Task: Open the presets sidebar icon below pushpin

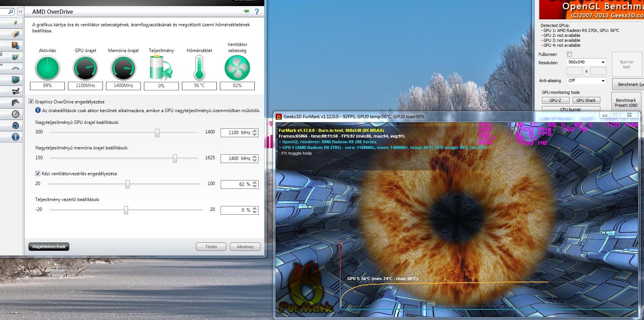Action: click(15, 34)
